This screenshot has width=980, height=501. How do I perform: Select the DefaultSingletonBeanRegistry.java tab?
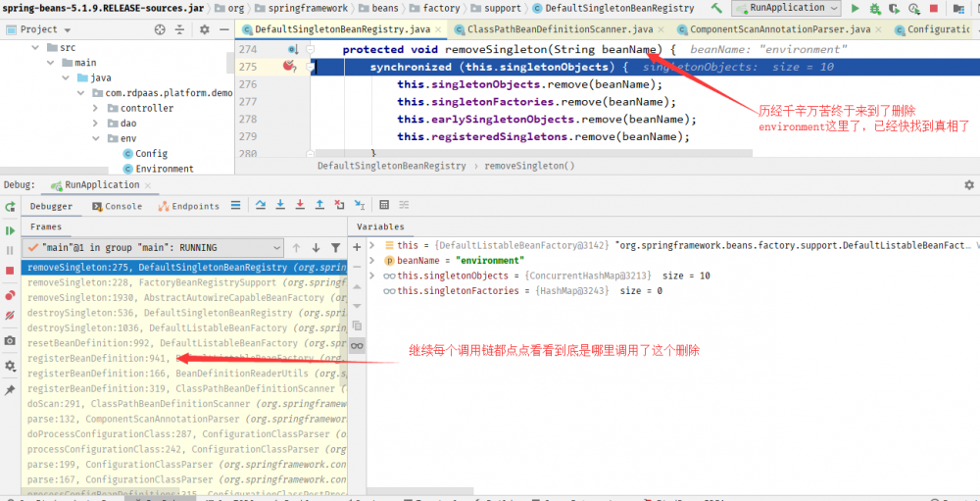[x=341, y=29]
